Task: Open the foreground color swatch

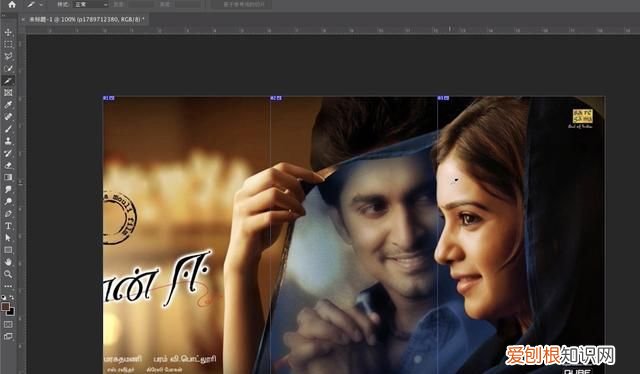Action: 5,307
